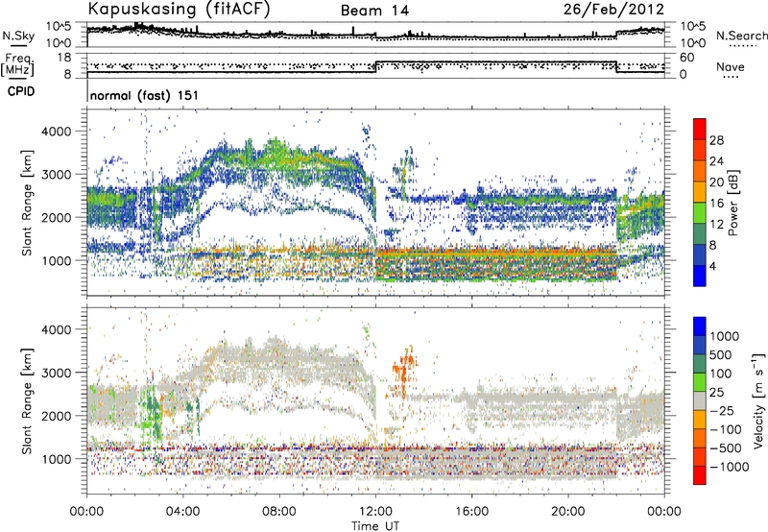Viewport: 768px width, 532px height.
Task: Click the 2000 tick in the velocity panel
Action: (x=59, y=416)
